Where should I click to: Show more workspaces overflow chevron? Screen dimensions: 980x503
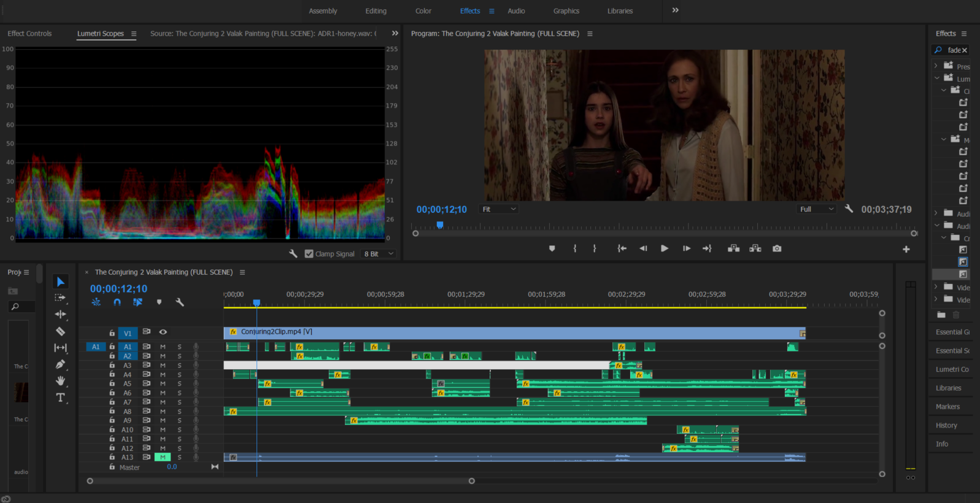675,10
